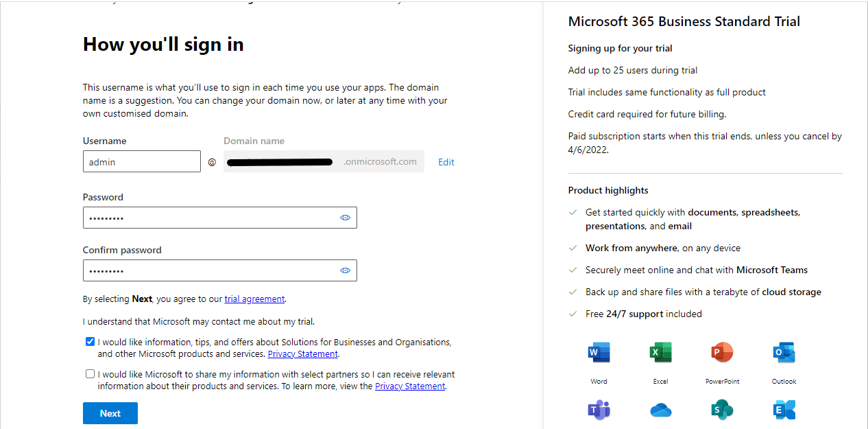Click the Next button
This screenshot has width=868, height=429.
(x=110, y=413)
